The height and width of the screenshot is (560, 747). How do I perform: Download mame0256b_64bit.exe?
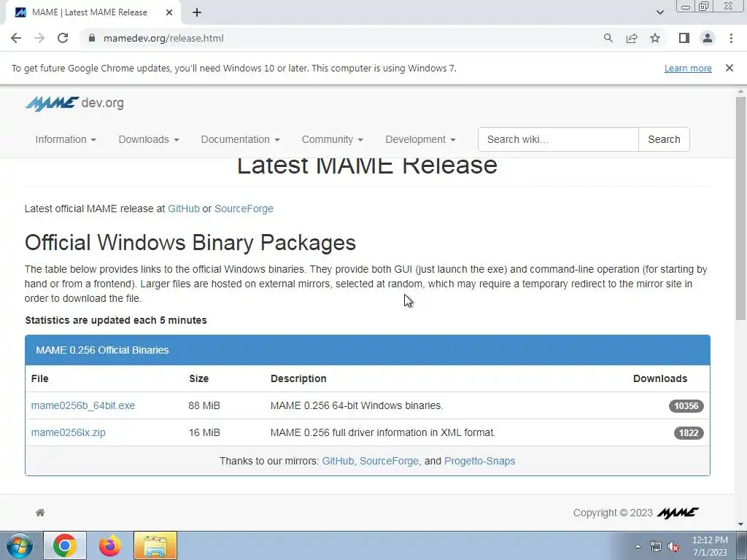tap(83, 405)
